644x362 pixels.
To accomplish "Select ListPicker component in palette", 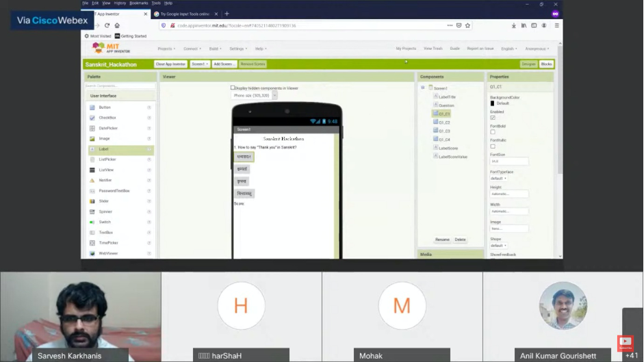I will pyautogui.click(x=107, y=159).
